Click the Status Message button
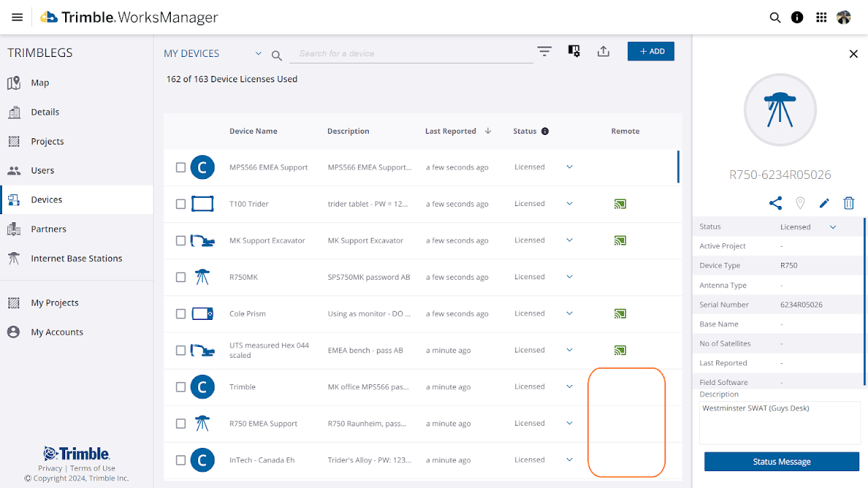Image resolution: width=868 pixels, height=488 pixels. point(782,462)
